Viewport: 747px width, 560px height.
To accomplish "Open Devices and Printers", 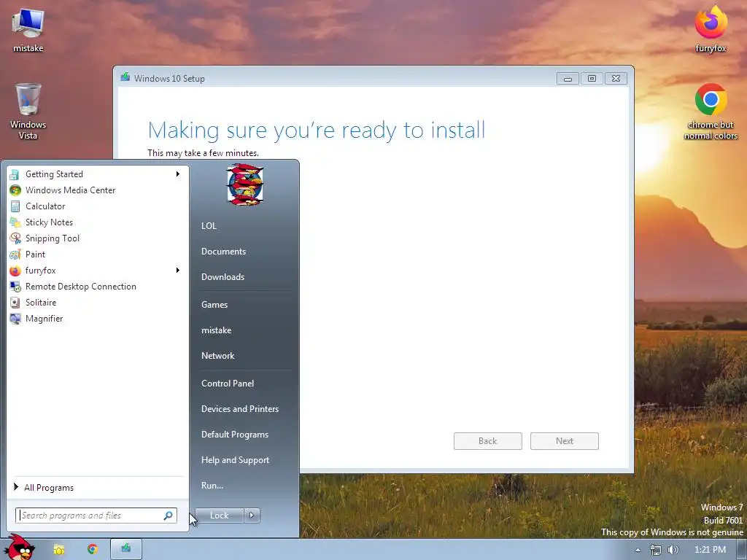I will 239,409.
